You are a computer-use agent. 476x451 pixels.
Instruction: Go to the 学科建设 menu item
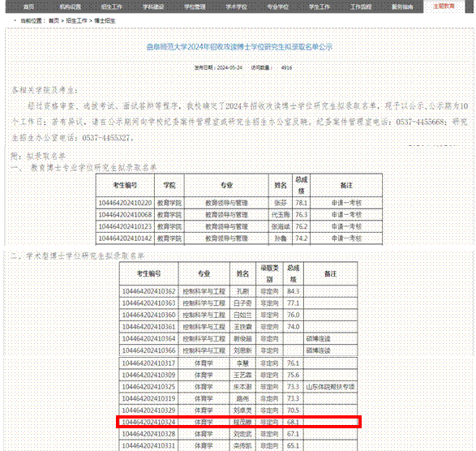tap(153, 6)
